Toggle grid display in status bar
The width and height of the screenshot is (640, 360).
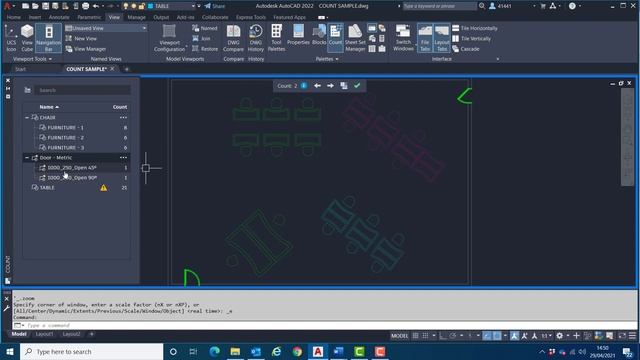(x=416, y=336)
